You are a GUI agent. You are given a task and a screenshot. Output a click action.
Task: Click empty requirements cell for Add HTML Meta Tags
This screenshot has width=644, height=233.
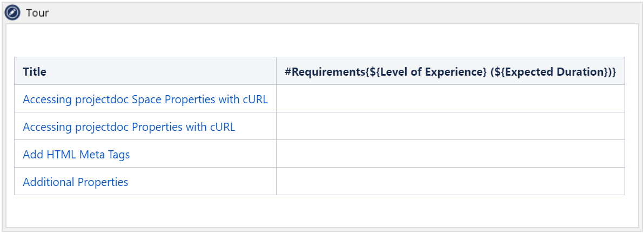tap(450, 154)
